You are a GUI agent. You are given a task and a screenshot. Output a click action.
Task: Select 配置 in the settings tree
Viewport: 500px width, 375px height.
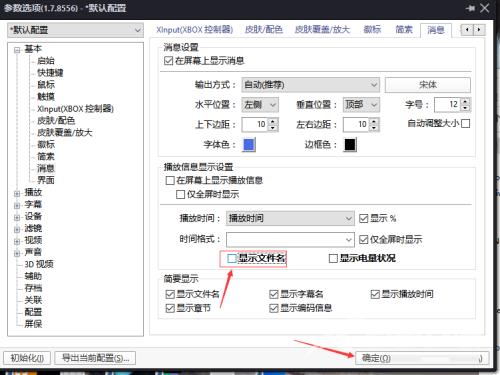(33, 312)
